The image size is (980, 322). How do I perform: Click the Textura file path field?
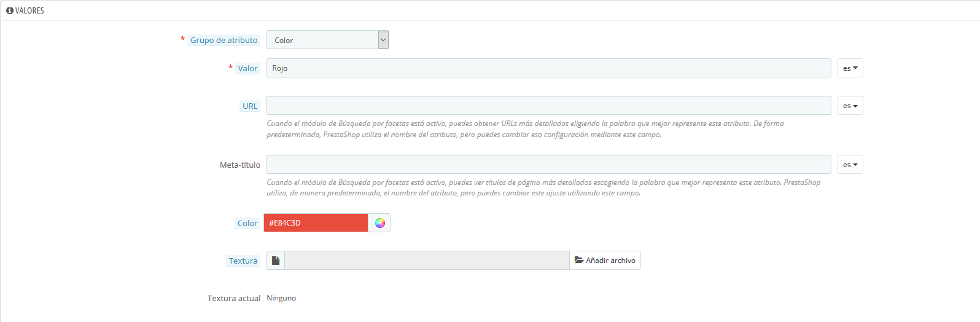pyautogui.click(x=427, y=261)
